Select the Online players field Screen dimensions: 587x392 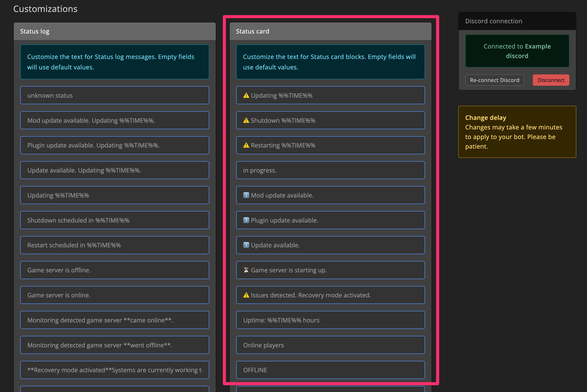(330, 345)
